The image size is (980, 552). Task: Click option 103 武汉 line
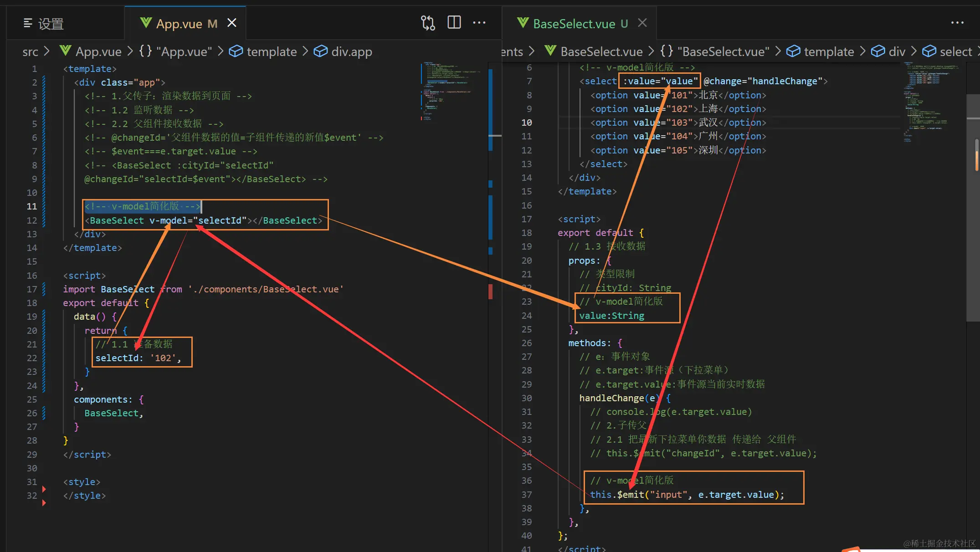pyautogui.click(x=678, y=123)
